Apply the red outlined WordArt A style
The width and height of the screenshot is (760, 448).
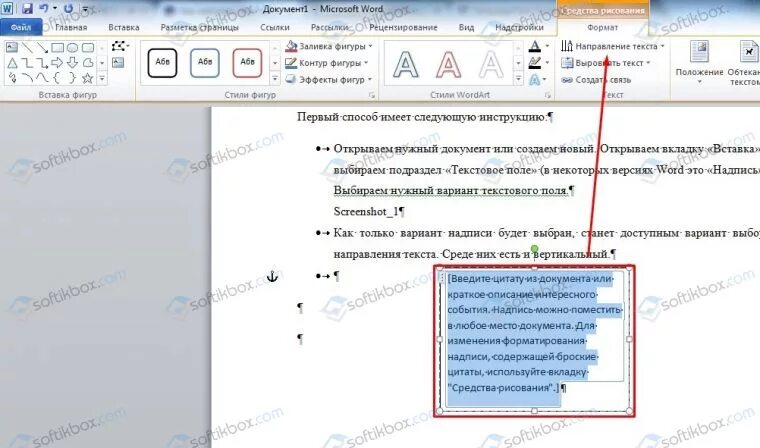coord(449,64)
